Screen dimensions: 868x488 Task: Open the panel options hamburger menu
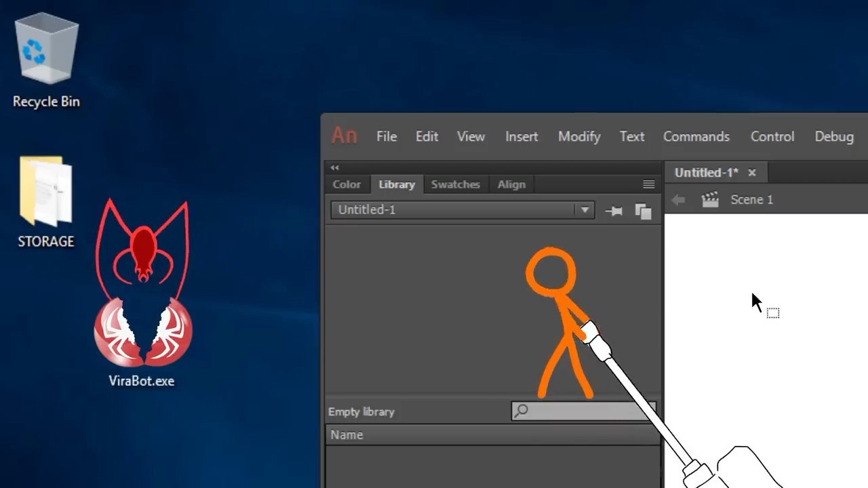tap(649, 184)
